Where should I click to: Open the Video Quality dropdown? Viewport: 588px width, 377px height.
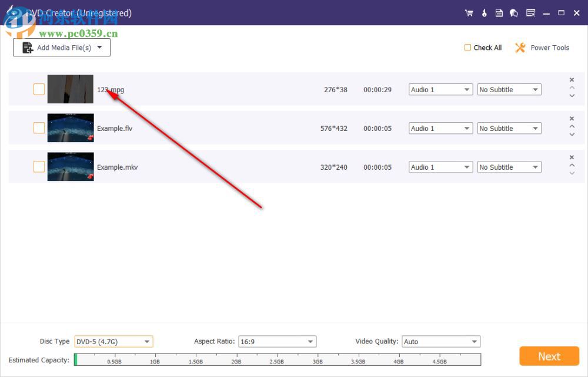click(x=441, y=341)
